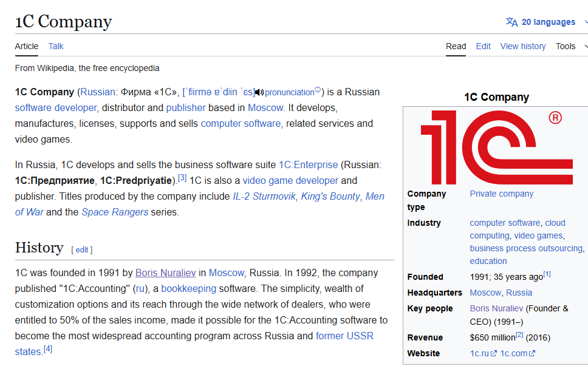This screenshot has height=369, width=588.
Task: Follow the (ru) interlanguage link
Action: coord(140,288)
